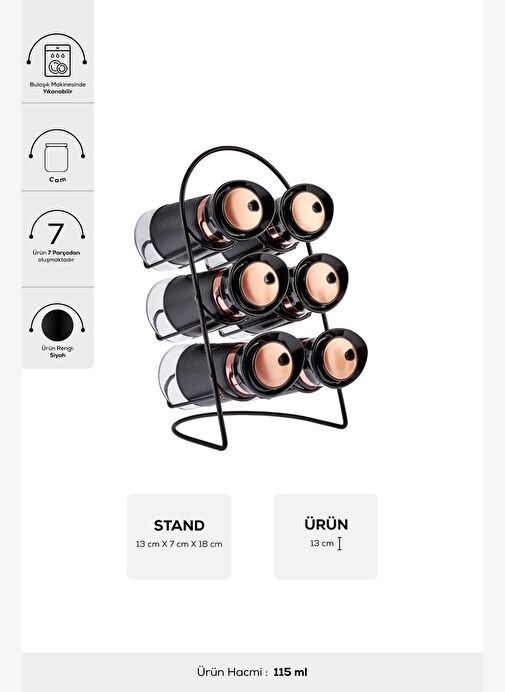Click the black color circle Siyah
This screenshot has height=692, width=505.
point(57,325)
